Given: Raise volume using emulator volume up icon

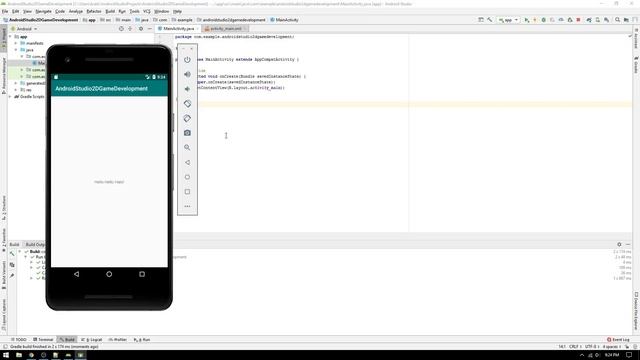Looking at the screenshot, I should coord(187,74).
